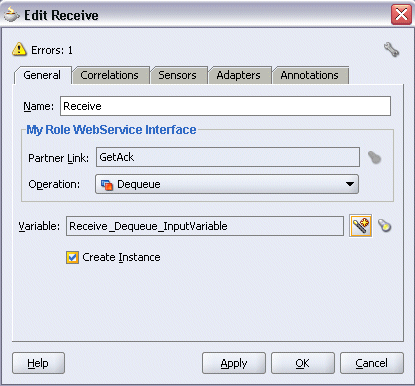The height and width of the screenshot is (386, 415).
Task: Click the auto-create variable wand icon
Action: (x=360, y=226)
